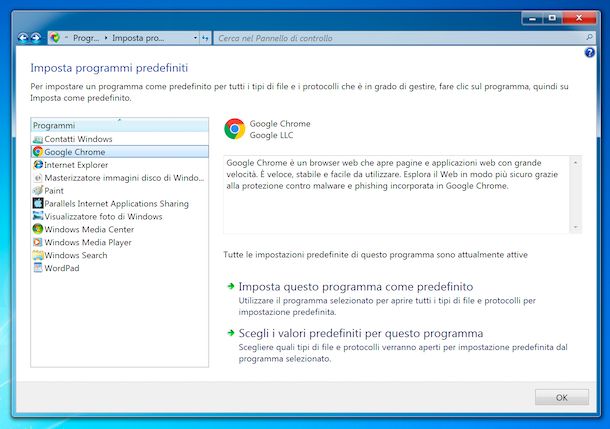The height and width of the screenshot is (429, 610).
Task: Click the OK button
Action: point(561,397)
